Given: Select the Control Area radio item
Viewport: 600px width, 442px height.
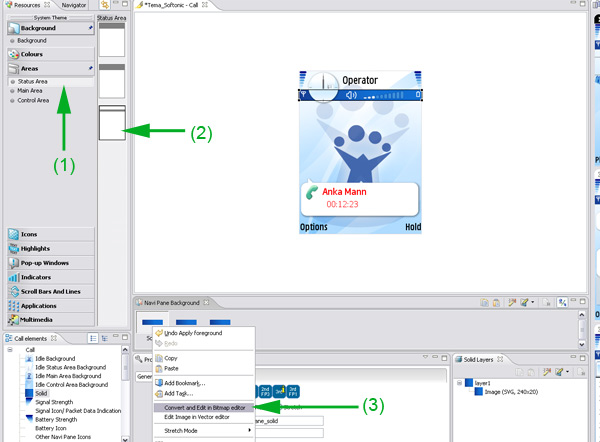Looking at the screenshot, I should click(33, 100).
